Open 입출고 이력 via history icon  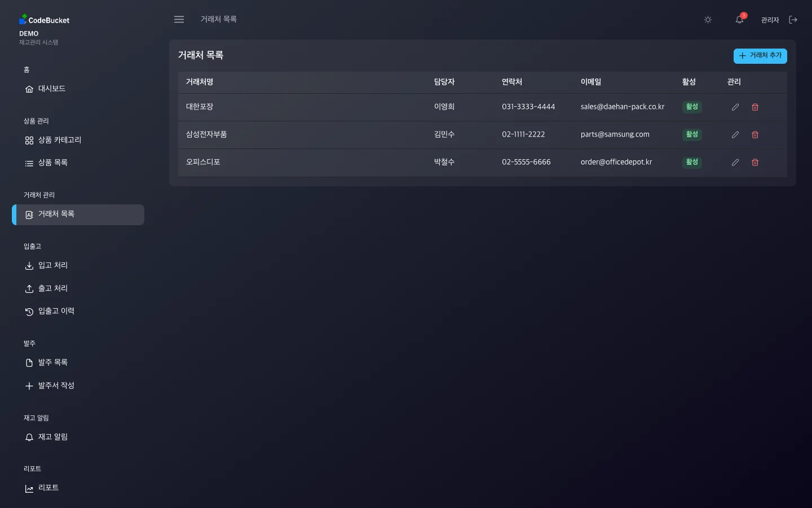pyautogui.click(x=29, y=311)
